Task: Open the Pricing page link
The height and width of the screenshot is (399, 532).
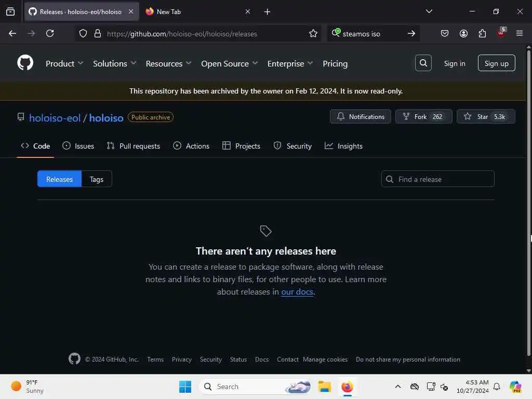Action: point(335,63)
